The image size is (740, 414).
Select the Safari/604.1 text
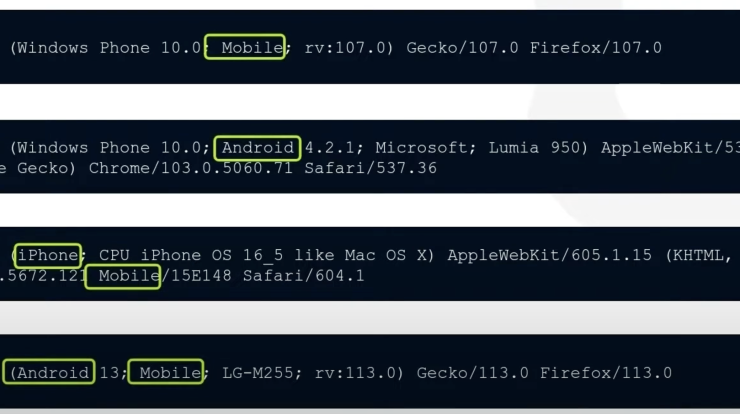(303, 276)
